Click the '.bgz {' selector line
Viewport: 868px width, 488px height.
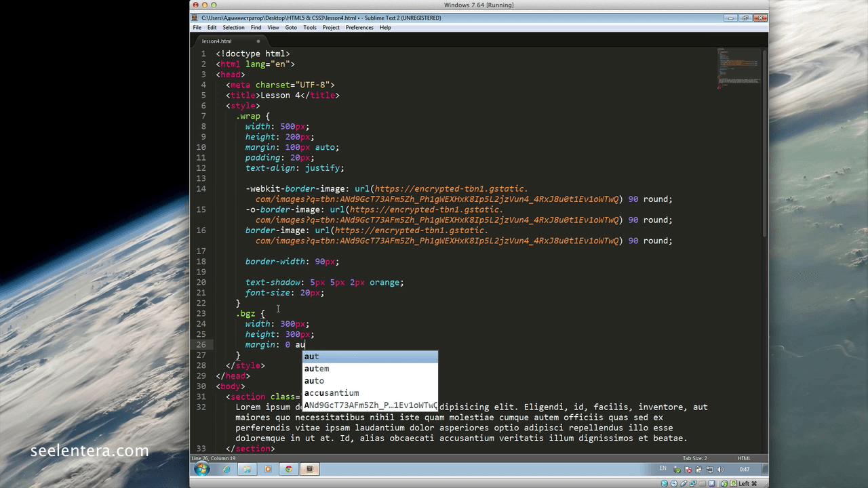250,313
